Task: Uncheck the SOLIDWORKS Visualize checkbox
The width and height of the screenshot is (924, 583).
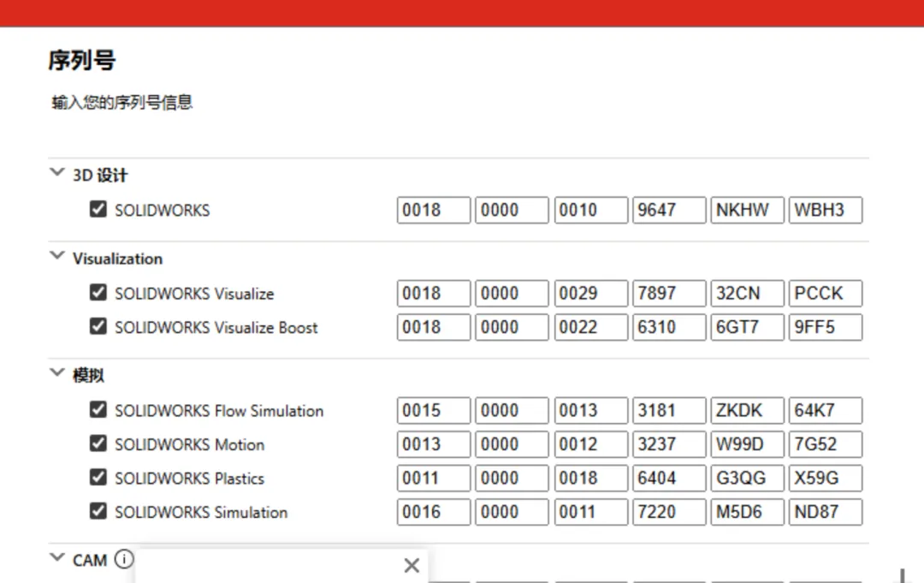Action: coord(98,293)
